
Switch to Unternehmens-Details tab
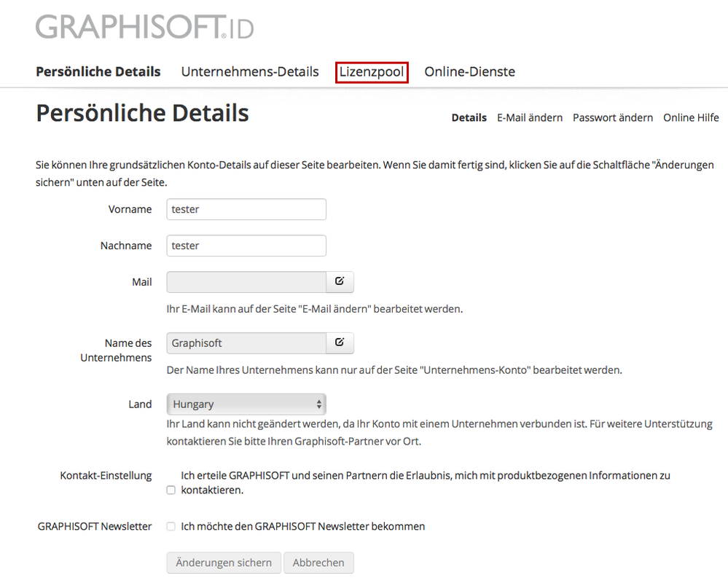tap(250, 71)
